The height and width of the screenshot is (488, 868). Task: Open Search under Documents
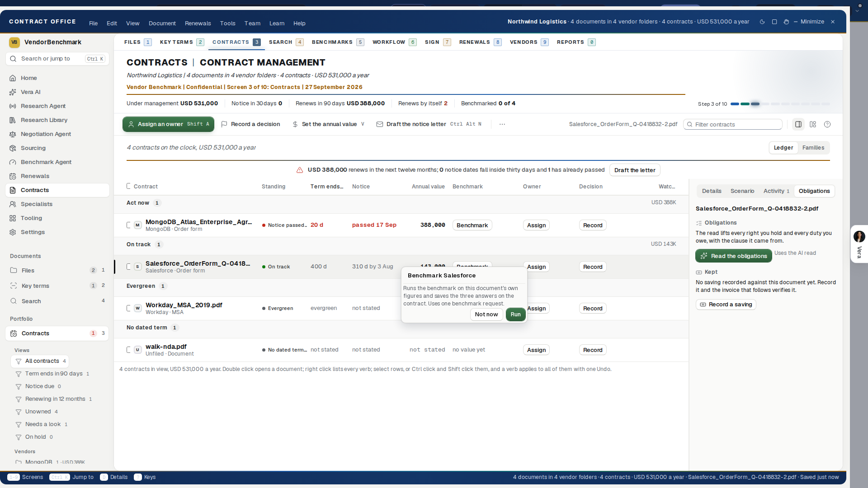pos(57,301)
